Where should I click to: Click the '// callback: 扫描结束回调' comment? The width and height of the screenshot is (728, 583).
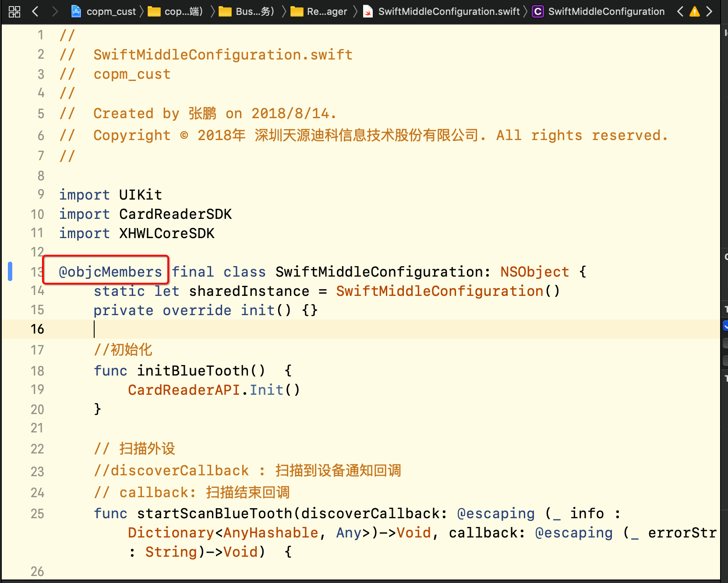191,492
